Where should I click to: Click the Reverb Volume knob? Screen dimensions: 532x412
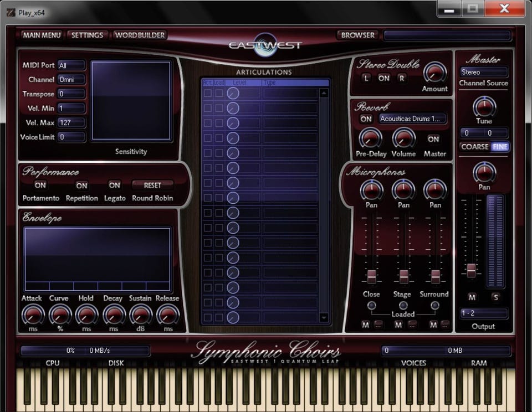[403, 138]
